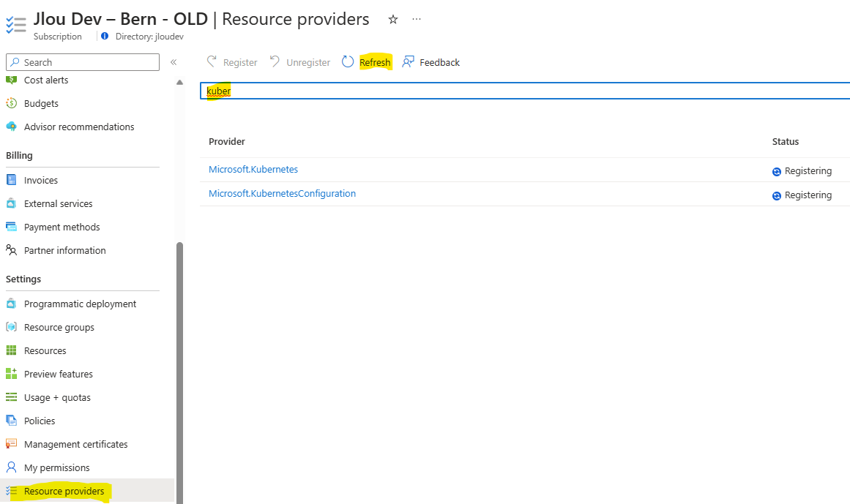850x504 pixels.
Task: Sort by the Status column header
Action: pos(786,141)
